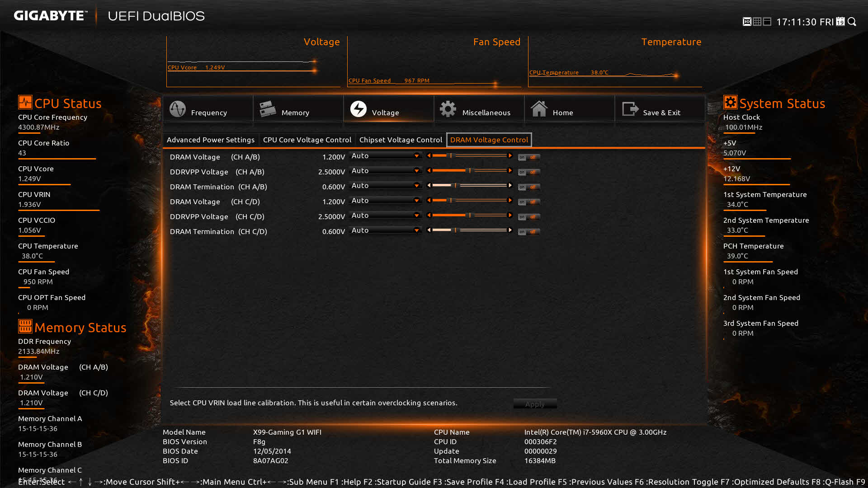Open Auto dropdown for DRAM Termination CH C/D
The image size is (868, 488).
385,230
